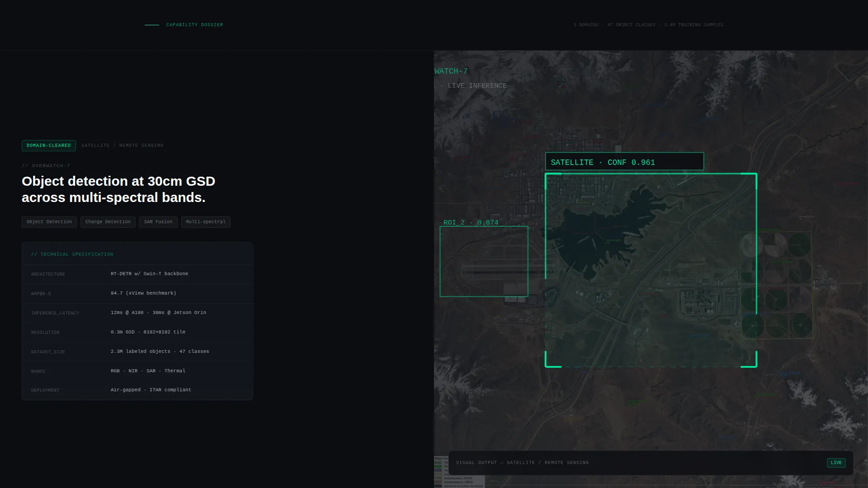The image size is (868, 488).
Task: Click the DOMAIN-CLEARED badge
Action: tap(49, 145)
